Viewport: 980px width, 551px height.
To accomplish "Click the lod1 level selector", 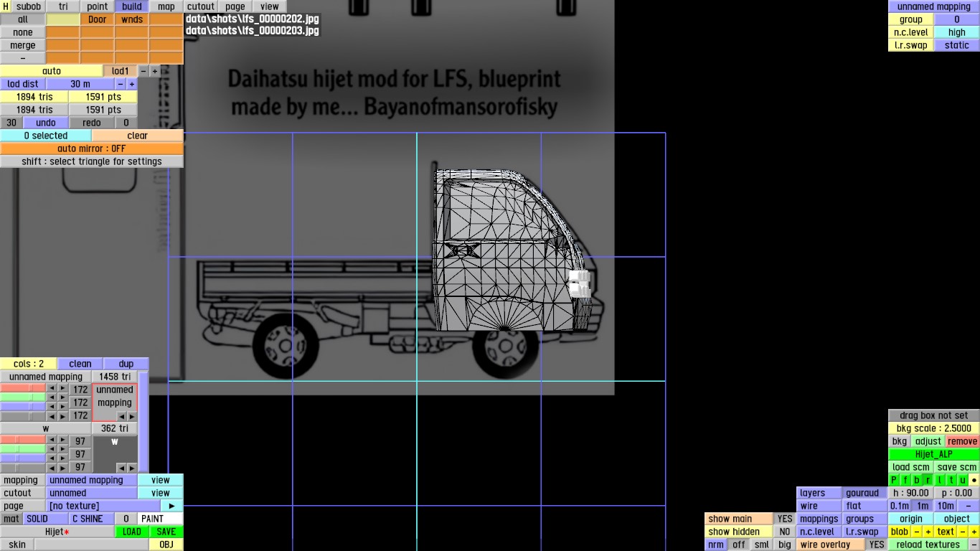I will pyautogui.click(x=121, y=71).
